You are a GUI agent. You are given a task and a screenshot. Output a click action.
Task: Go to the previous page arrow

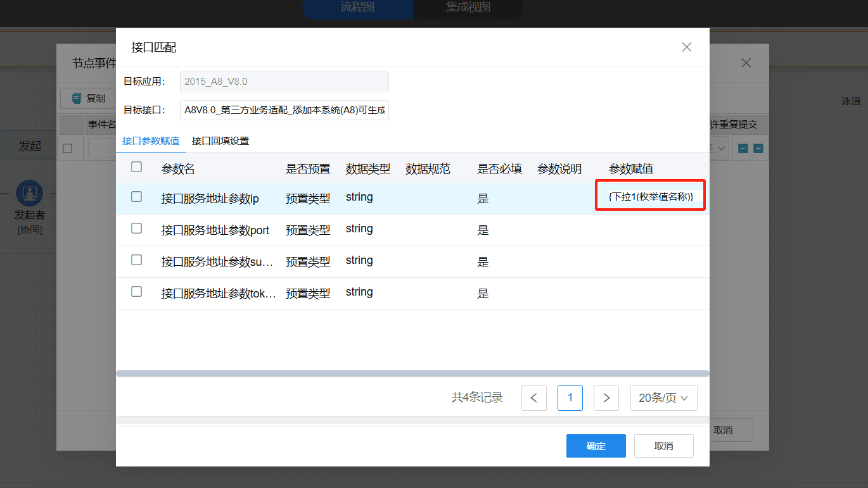(x=534, y=398)
